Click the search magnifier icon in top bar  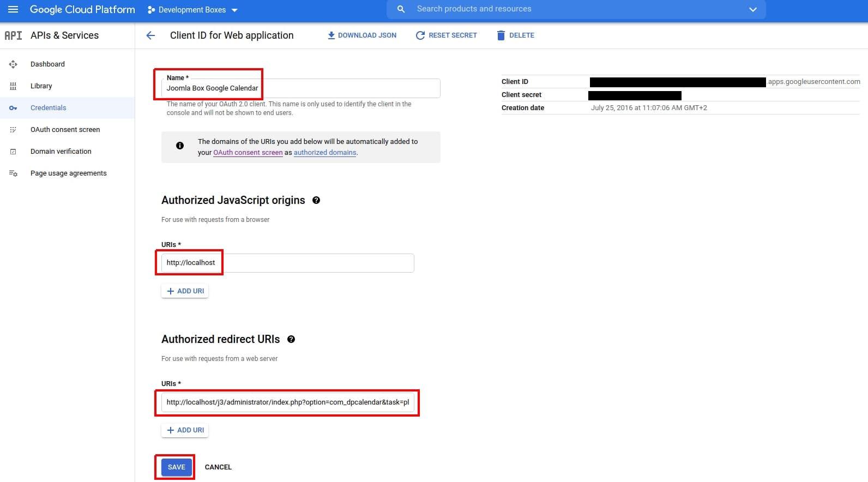(401, 9)
